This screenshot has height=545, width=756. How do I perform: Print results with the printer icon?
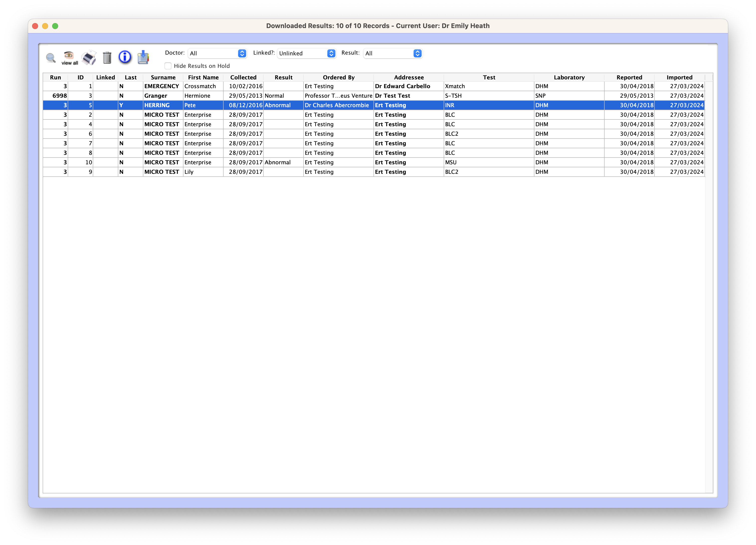click(x=89, y=58)
